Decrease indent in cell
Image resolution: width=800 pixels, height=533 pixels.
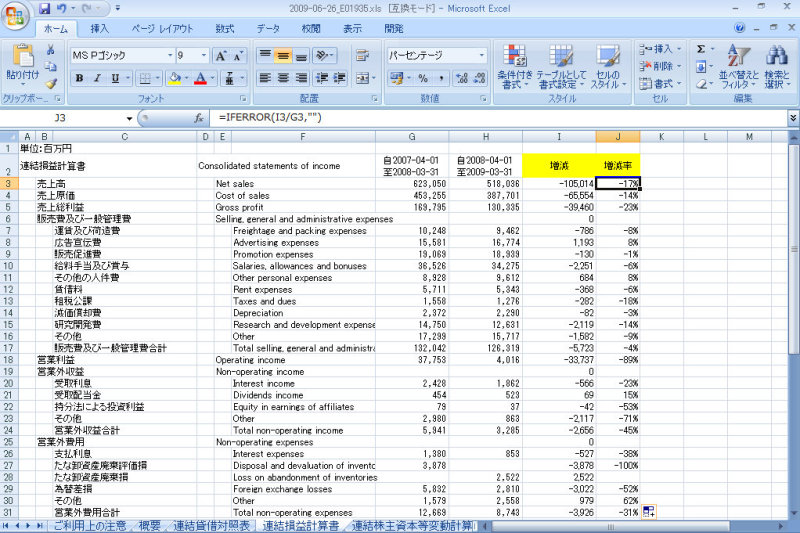(321, 78)
